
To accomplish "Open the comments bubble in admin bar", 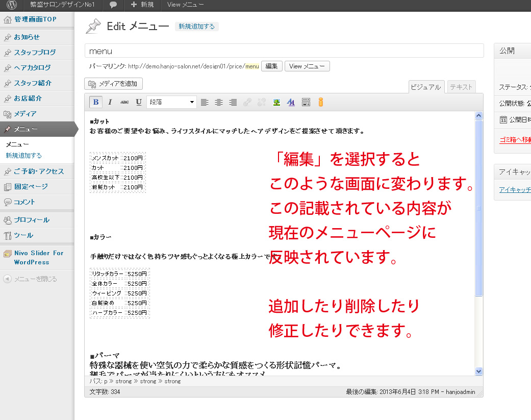I will click(113, 5).
